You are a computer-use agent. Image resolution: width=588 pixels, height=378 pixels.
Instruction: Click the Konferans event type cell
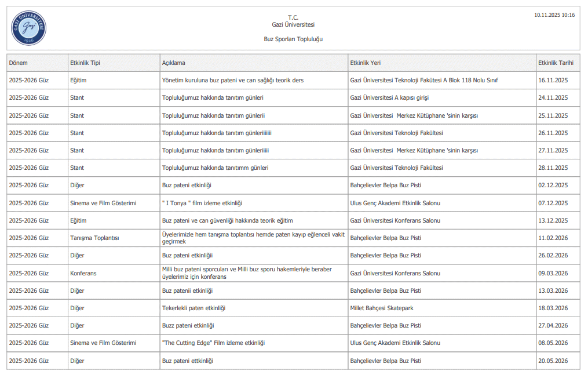pyautogui.click(x=83, y=273)
